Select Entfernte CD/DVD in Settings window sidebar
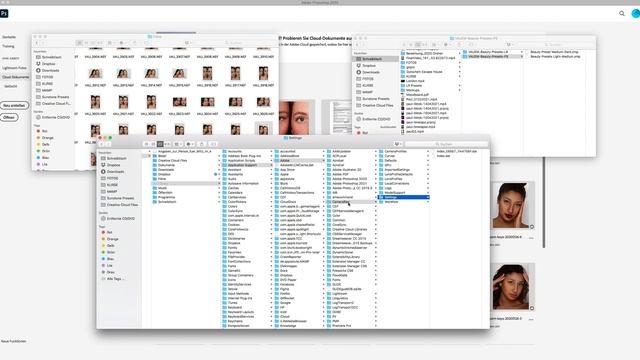Image resolution: width=640 pixels, height=360 pixels. pyautogui.click(x=120, y=218)
